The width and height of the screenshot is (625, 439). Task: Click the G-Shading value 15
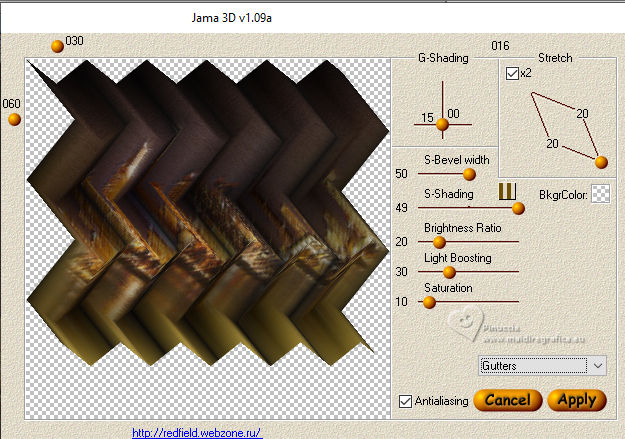[427, 118]
